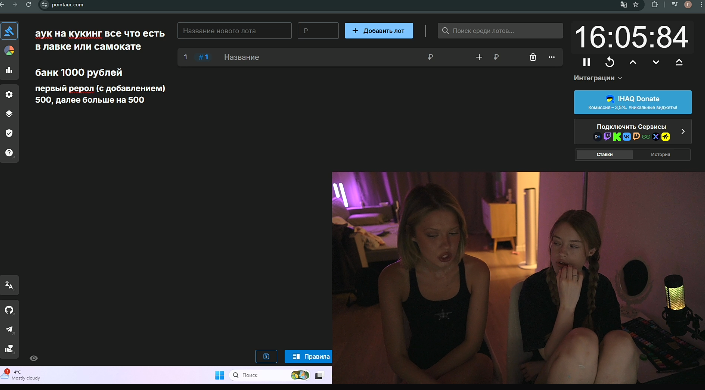
Task: Click the double-up timer boost icon
Action: [679, 62]
